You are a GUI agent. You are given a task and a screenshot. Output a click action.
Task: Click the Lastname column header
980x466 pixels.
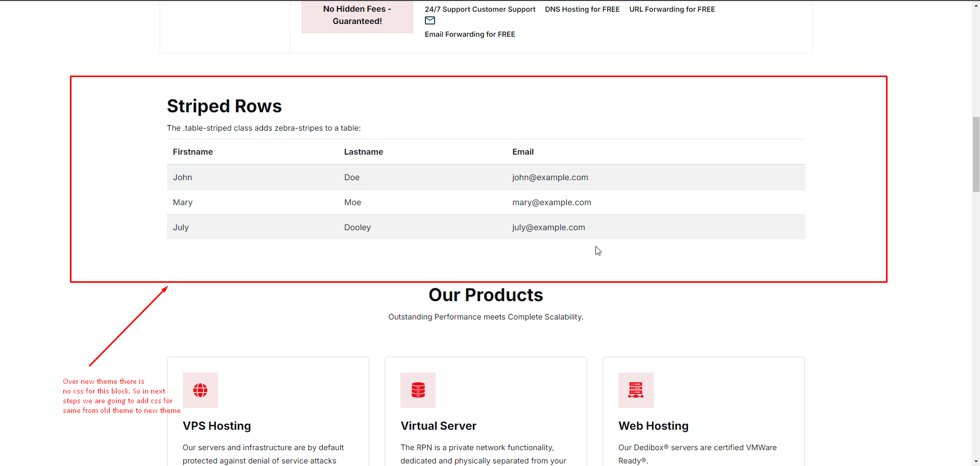click(363, 152)
